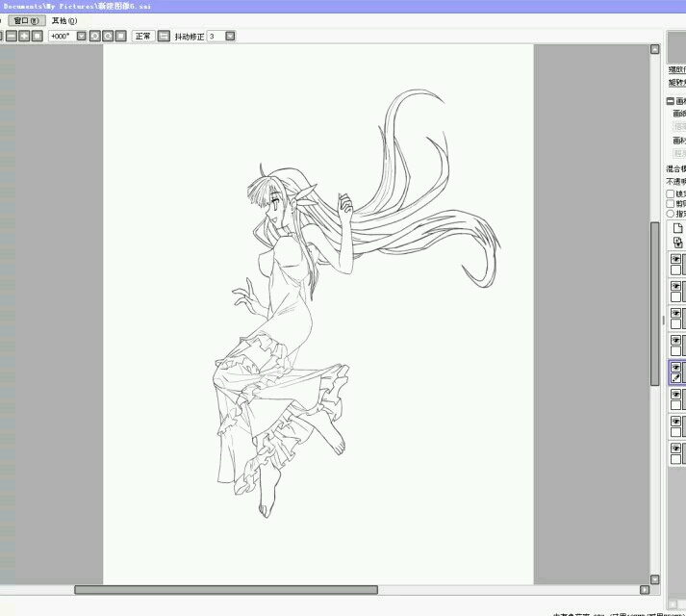The image size is (686, 616).
Task: Click the new layer page icon
Action: click(x=677, y=228)
